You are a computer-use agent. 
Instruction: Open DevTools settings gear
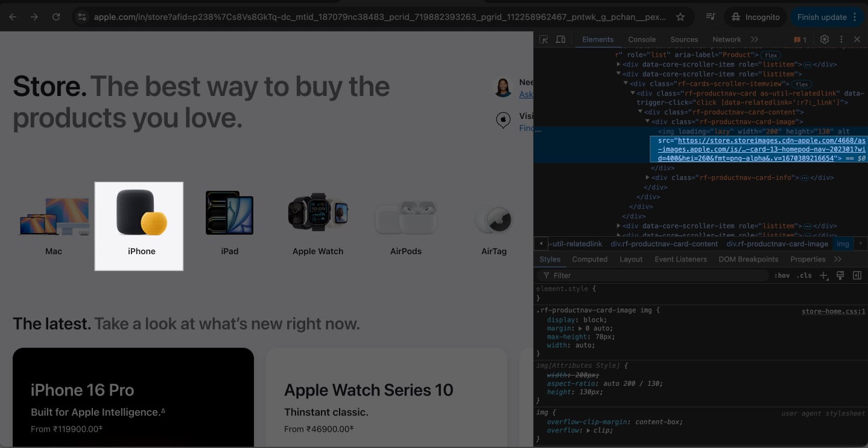coord(825,39)
